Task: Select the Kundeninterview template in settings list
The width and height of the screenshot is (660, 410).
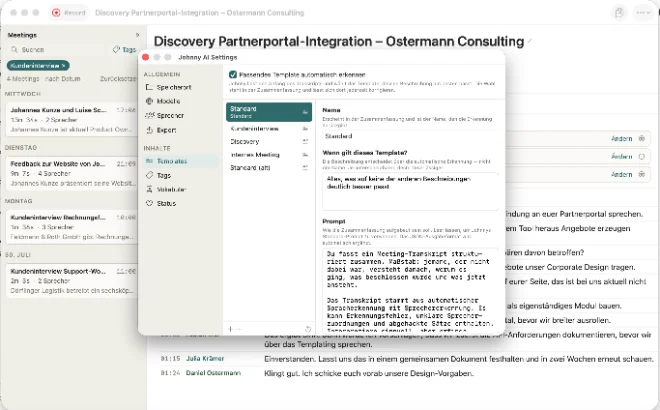Action: [269, 128]
